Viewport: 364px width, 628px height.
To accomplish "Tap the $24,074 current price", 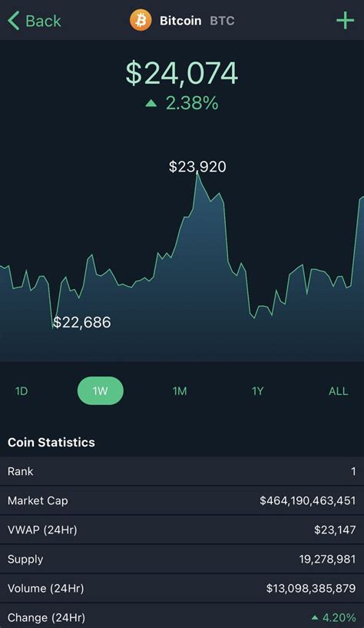I will (x=182, y=73).
